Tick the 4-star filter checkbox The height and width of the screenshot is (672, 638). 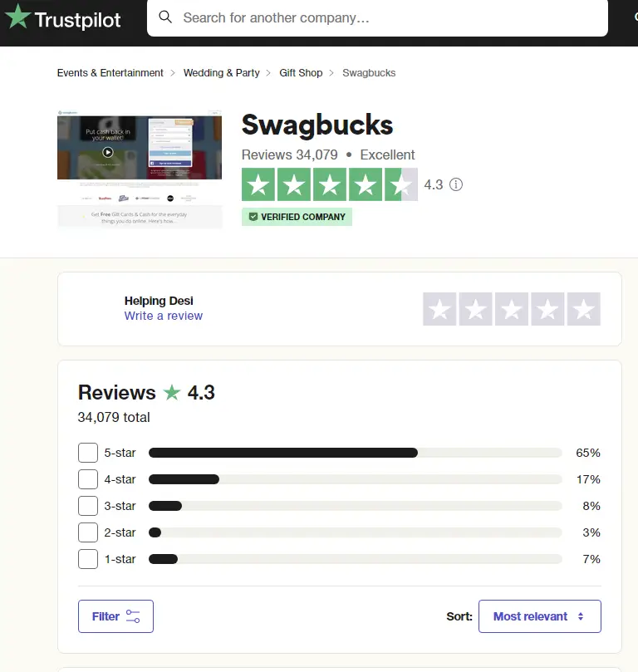pyautogui.click(x=88, y=479)
